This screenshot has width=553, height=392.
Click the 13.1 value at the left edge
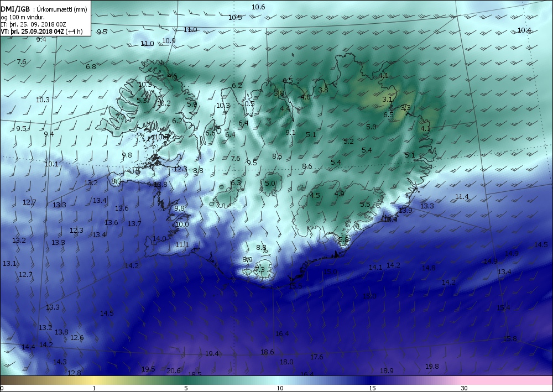click(9, 263)
